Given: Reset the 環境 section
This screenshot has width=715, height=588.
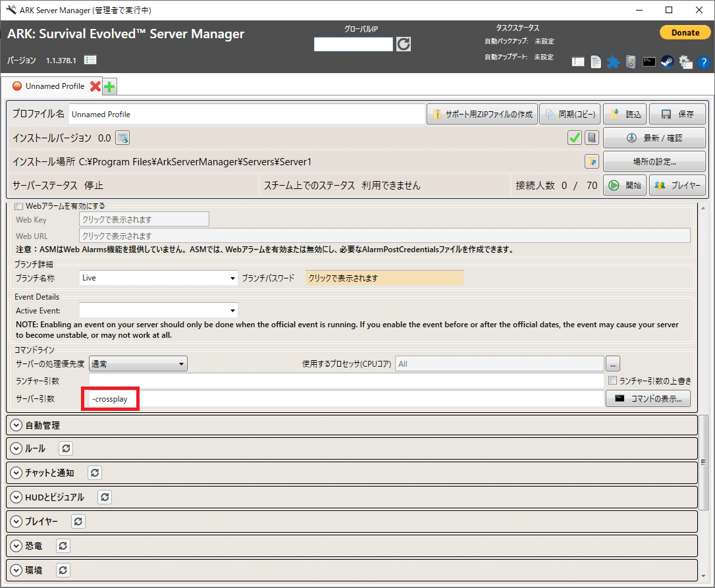Looking at the screenshot, I should click(63, 570).
